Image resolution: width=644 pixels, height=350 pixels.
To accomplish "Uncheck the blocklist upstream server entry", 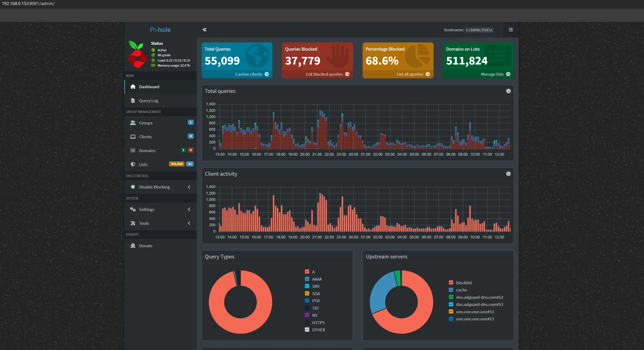I will tap(451, 282).
